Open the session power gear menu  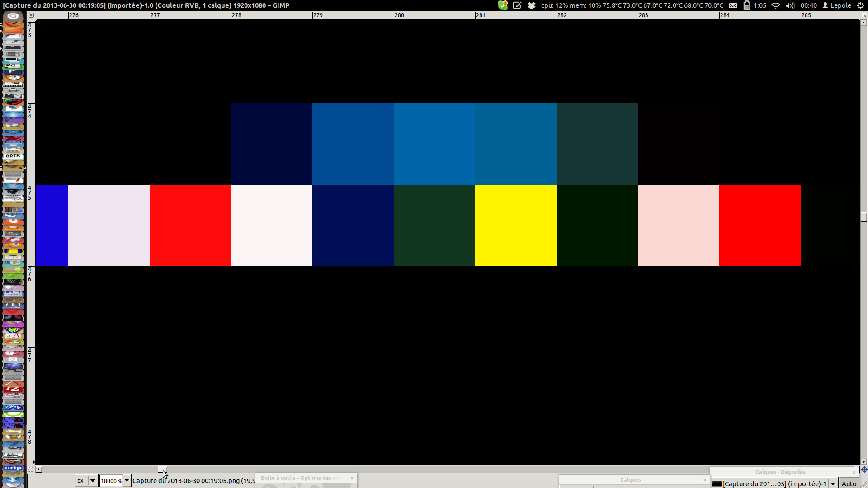tap(861, 5)
